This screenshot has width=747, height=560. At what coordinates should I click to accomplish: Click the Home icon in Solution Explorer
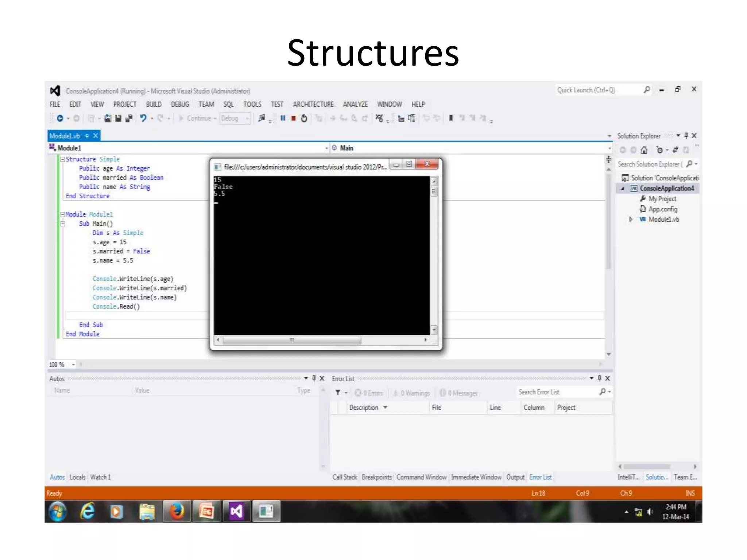coord(644,150)
